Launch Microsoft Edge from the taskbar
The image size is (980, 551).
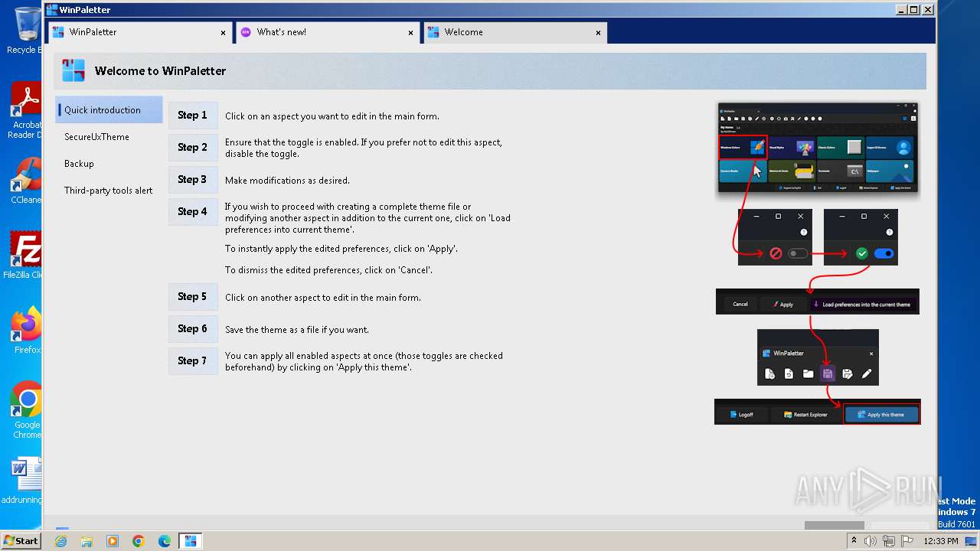pos(165,541)
